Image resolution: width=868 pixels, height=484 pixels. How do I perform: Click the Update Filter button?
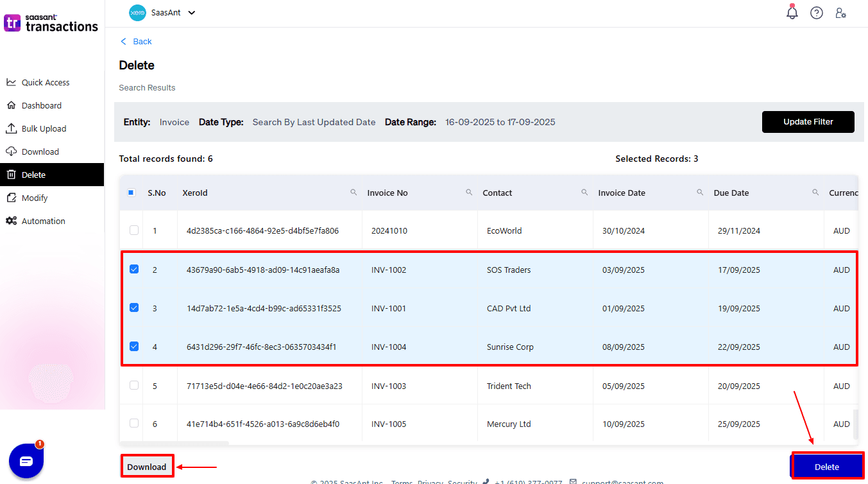tap(808, 122)
